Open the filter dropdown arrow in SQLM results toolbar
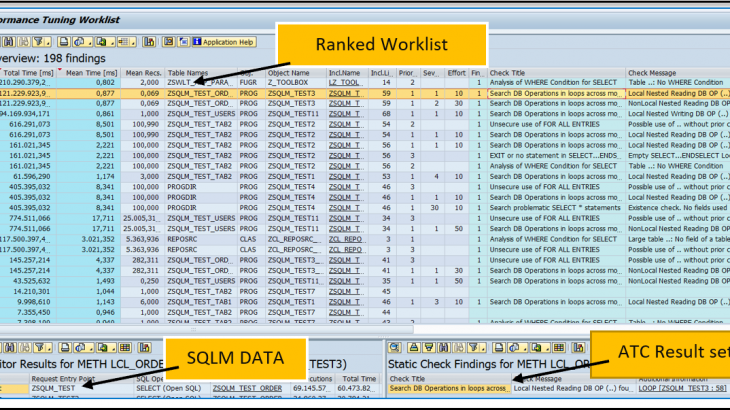 [x=49, y=349]
